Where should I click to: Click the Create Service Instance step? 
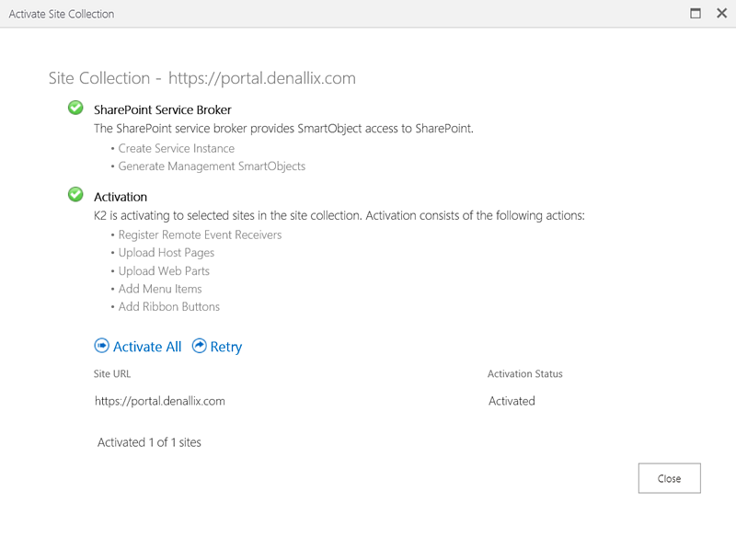(177, 148)
